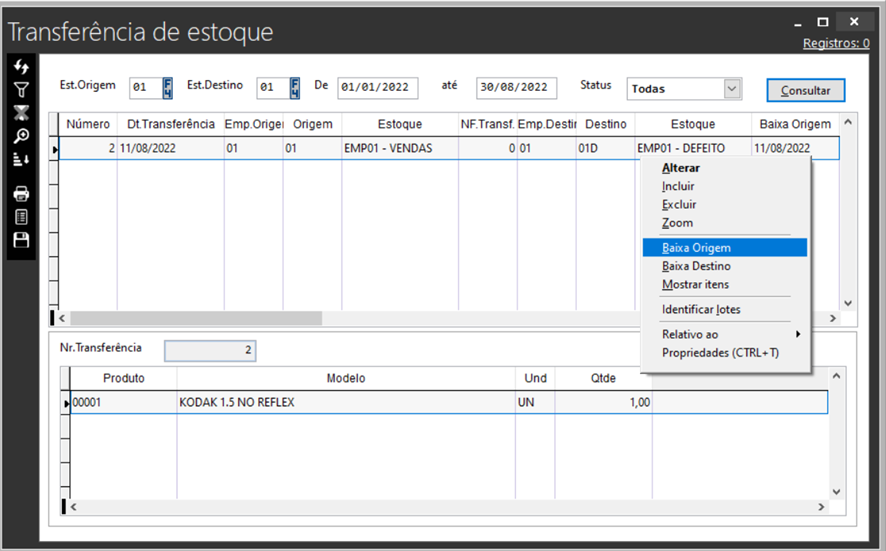This screenshot has height=551, width=886.
Task: Click the printer icon
Action: coord(21,194)
